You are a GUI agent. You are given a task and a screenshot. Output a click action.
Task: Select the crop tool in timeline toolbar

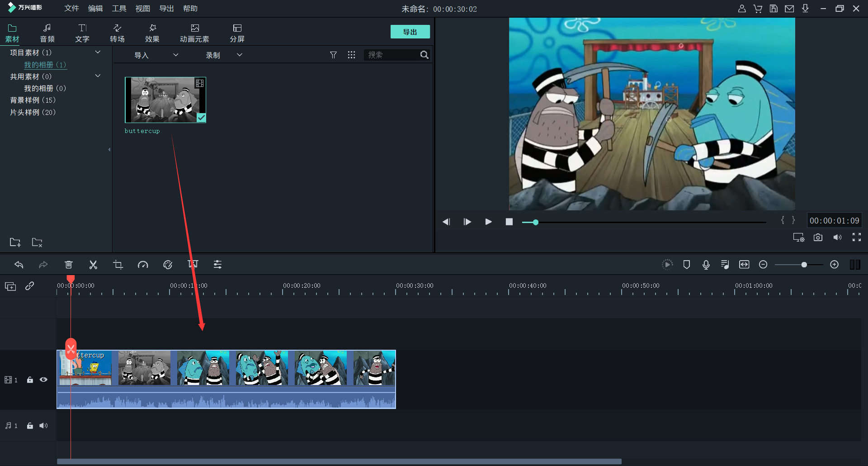pos(118,265)
